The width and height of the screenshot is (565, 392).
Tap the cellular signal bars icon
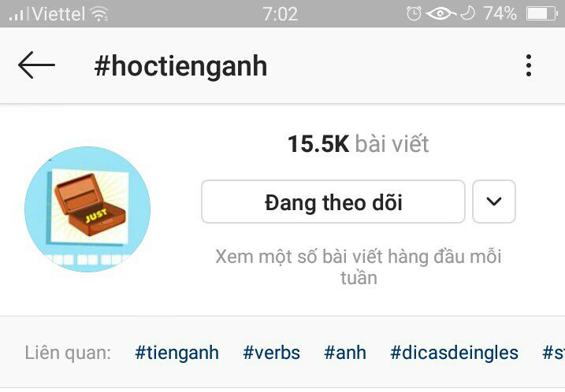(x=19, y=14)
